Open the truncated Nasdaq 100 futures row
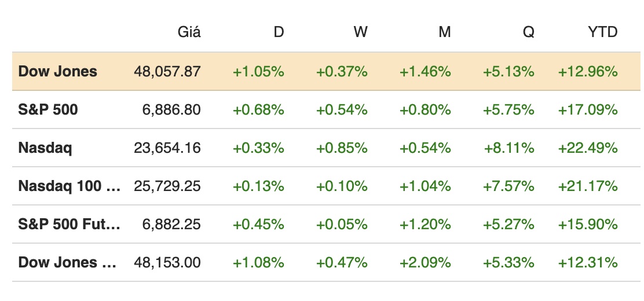Viewport: 644px width, 301px height. (69, 186)
